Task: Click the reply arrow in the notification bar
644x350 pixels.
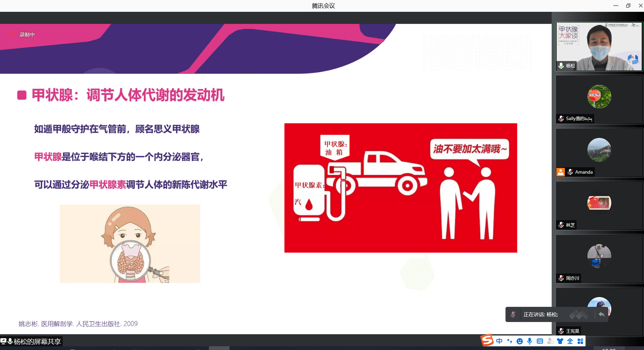Action: click(602, 314)
